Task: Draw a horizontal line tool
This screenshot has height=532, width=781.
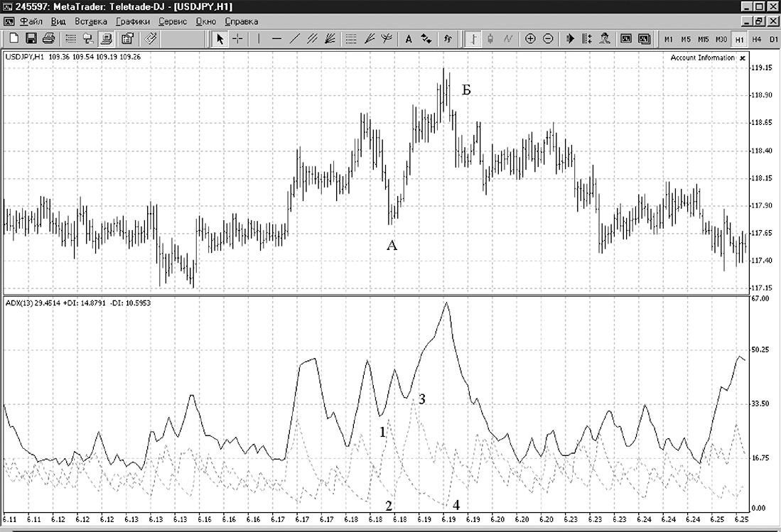Action: point(277,38)
